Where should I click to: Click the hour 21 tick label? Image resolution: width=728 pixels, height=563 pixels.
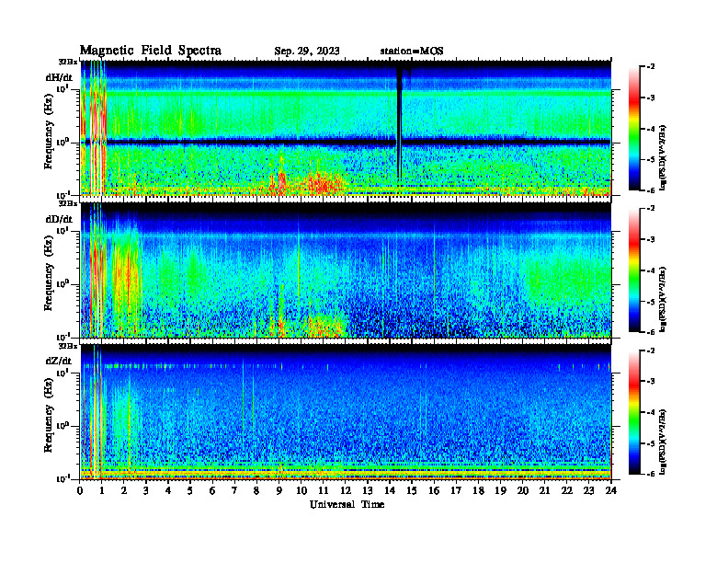(544, 490)
